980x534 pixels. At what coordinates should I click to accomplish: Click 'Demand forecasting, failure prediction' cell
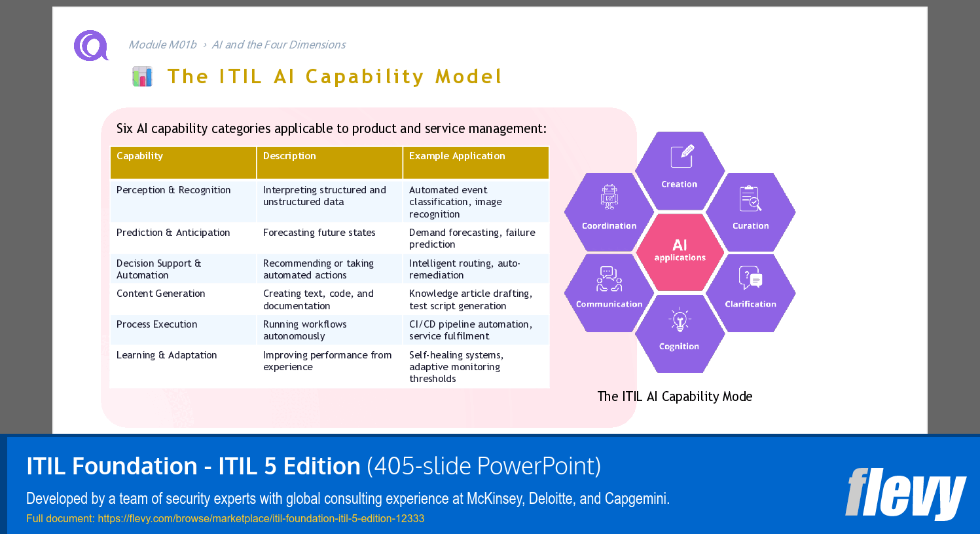476,238
